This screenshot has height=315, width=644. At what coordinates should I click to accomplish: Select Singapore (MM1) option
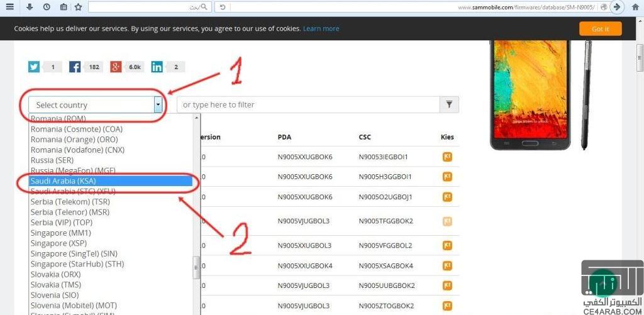tap(111, 233)
